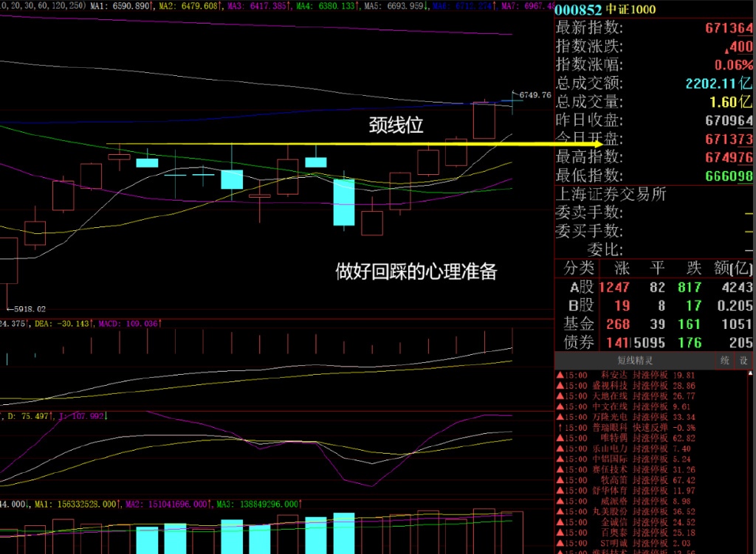Click the 最高指数 value 674976
The height and width of the screenshot is (554, 756).
coord(729,158)
